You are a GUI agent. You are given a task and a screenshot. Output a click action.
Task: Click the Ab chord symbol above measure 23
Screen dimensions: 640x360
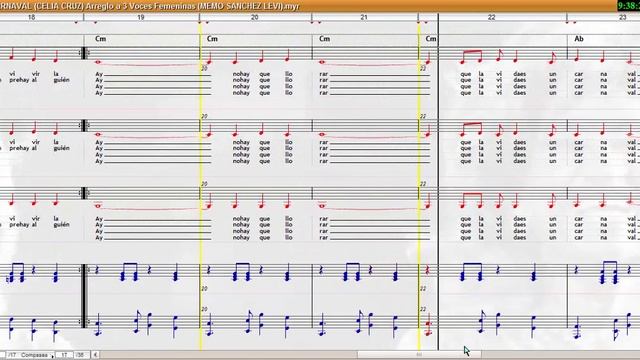coord(579,39)
